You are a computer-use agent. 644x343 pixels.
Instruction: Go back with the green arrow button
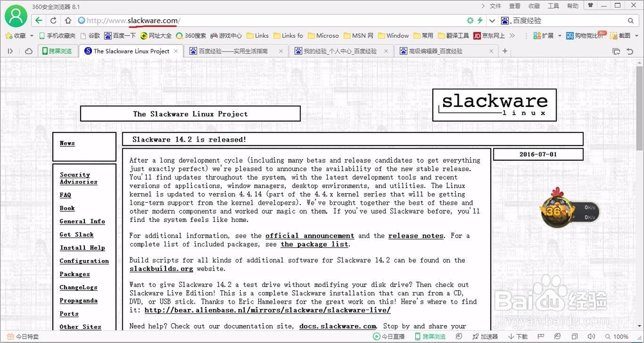click(39, 21)
